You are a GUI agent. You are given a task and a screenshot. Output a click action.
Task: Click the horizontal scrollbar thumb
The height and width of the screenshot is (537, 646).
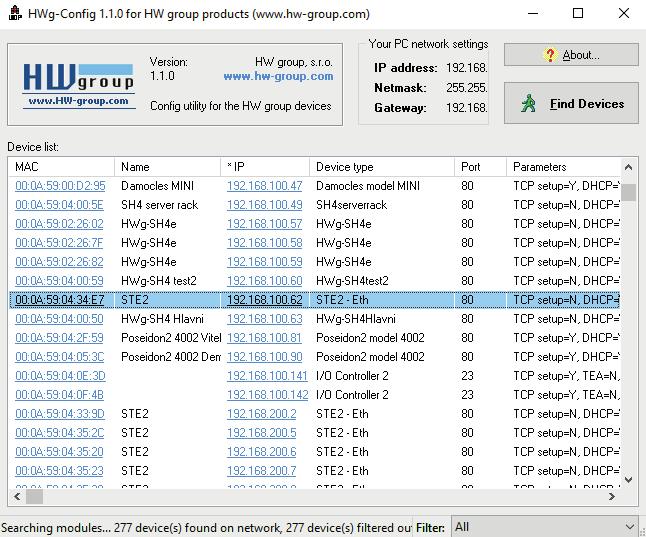pos(35,497)
